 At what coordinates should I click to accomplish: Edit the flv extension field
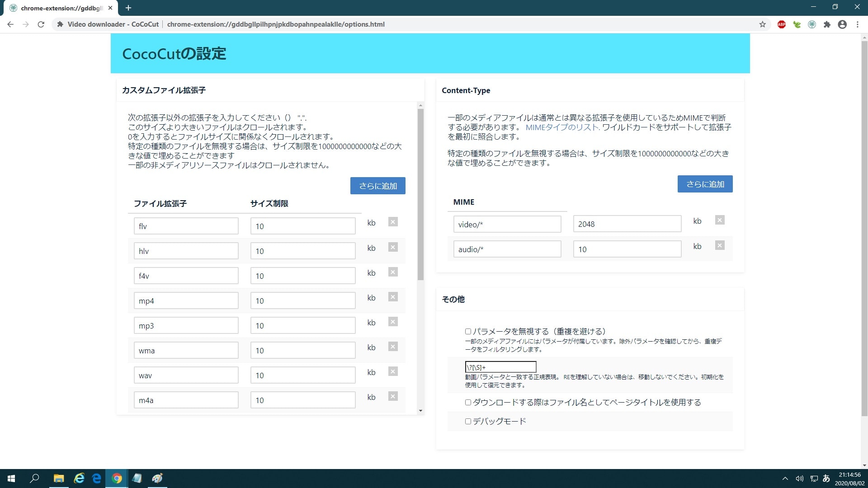(186, 226)
